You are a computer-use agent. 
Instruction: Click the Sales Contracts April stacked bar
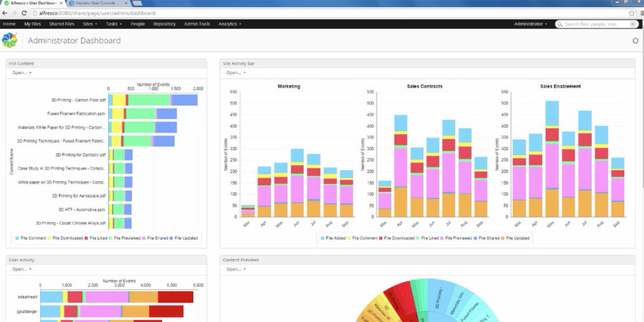400,166
